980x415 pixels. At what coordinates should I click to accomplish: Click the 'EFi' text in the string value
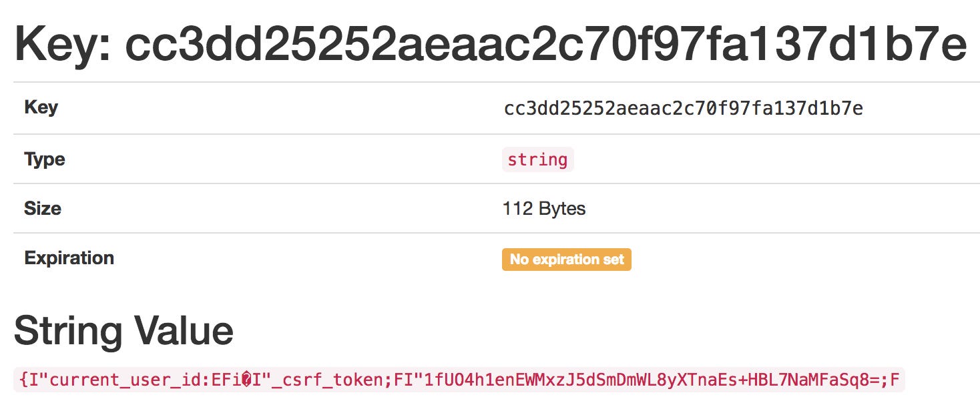coord(226,381)
